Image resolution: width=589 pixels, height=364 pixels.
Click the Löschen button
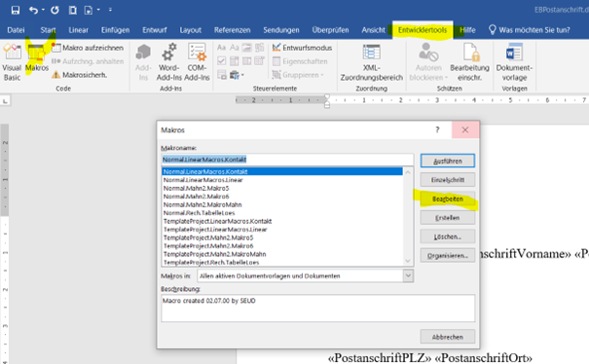(448, 237)
